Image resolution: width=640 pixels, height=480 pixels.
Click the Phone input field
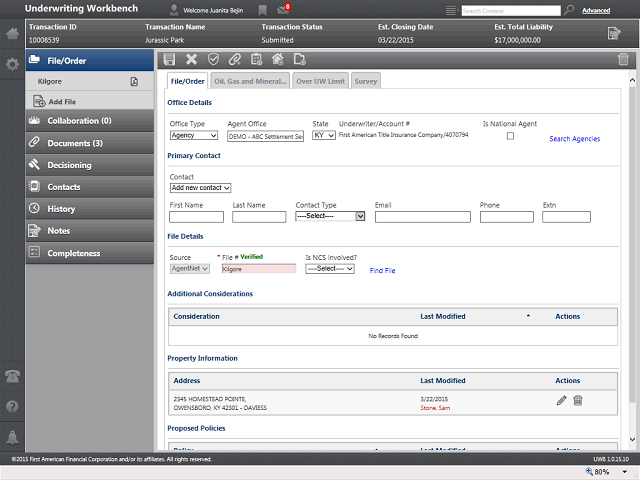pyautogui.click(x=507, y=217)
